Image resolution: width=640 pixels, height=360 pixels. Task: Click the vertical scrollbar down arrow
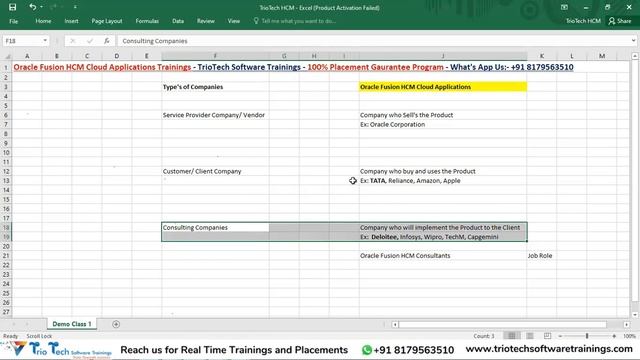635,315
